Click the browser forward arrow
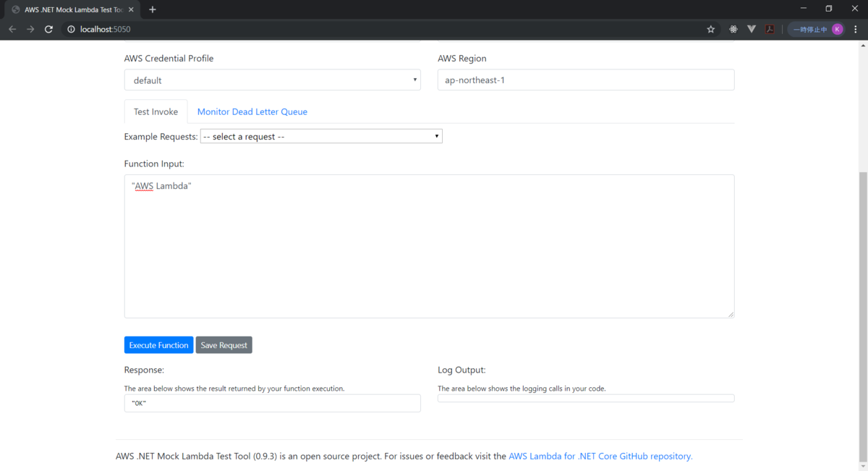Screen dimensions: 868x471 pos(30,29)
